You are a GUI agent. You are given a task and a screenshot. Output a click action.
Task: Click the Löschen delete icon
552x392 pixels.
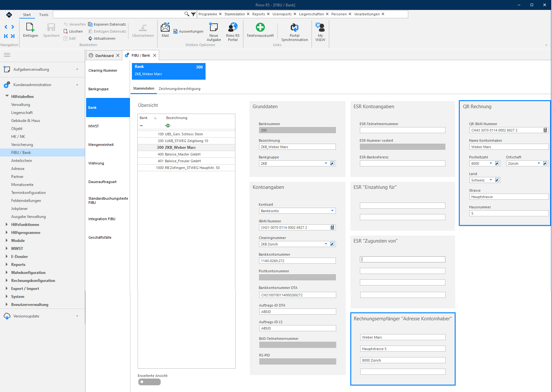(x=66, y=31)
